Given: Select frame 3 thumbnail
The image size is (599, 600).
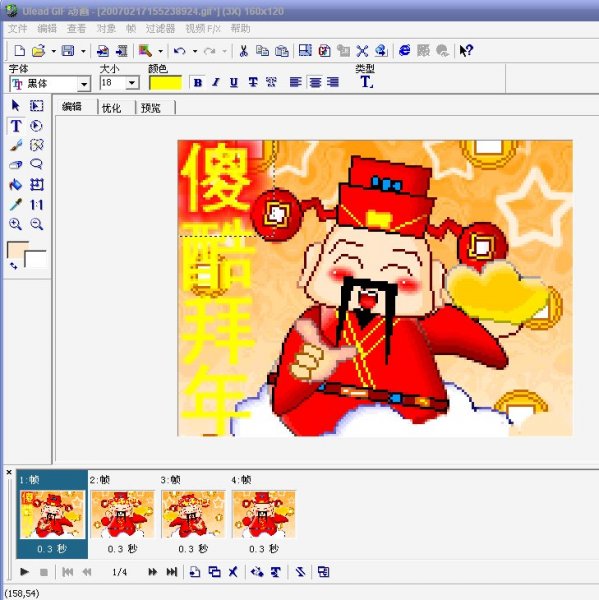Looking at the screenshot, I should click(193, 514).
